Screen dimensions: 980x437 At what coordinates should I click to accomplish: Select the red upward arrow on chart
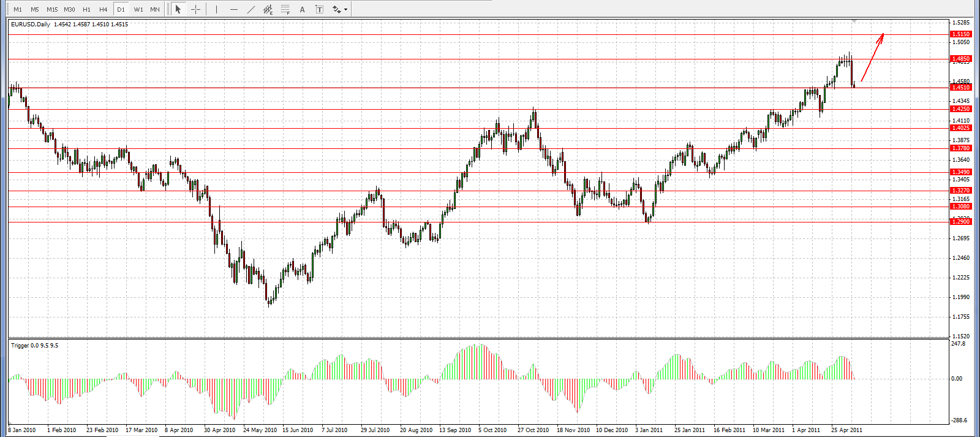(x=872, y=57)
